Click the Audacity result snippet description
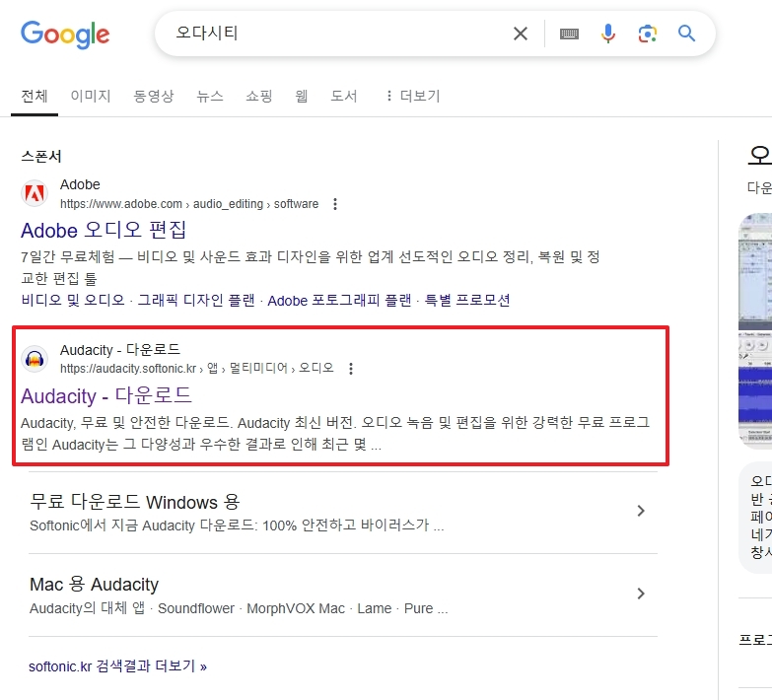Viewport: 772px width, 700px height. (x=335, y=433)
